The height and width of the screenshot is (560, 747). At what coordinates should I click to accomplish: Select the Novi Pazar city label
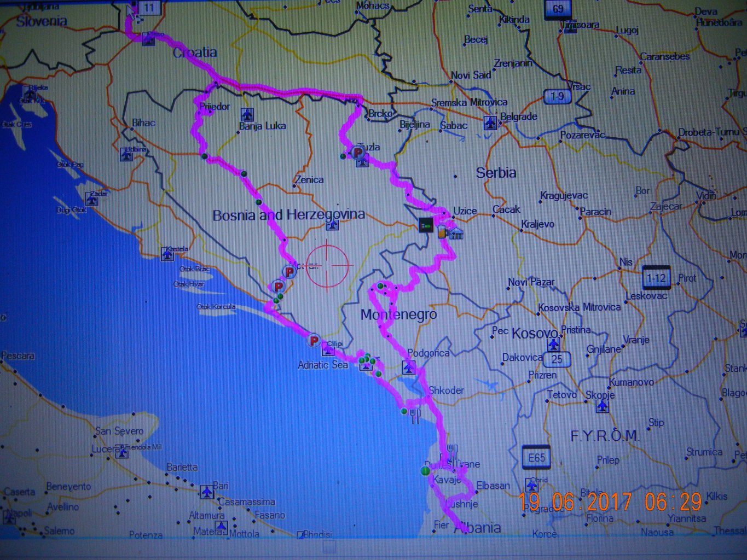point(531,282)
